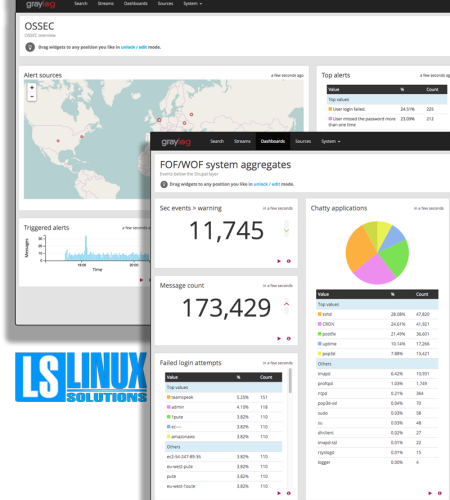Click unlock / edit link in FOF/WOF window
Viewport: 450px width, 500px height.
click(267, 184)
